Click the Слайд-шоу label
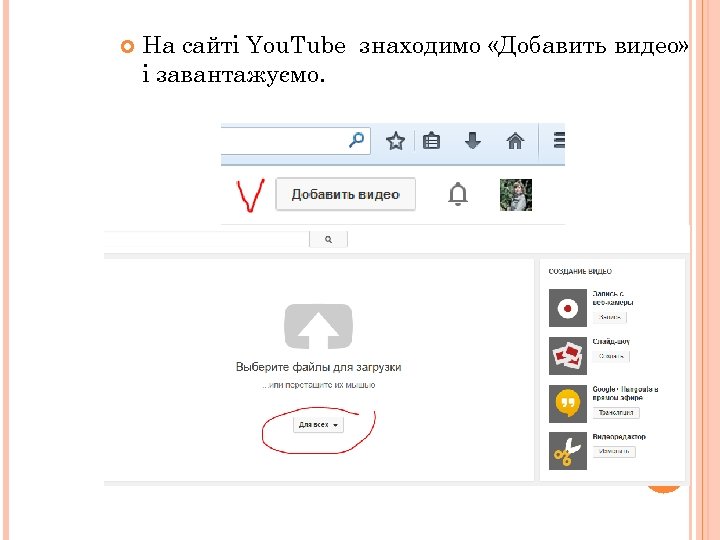Viewport: 720px width, 540px height. [611, 342]
